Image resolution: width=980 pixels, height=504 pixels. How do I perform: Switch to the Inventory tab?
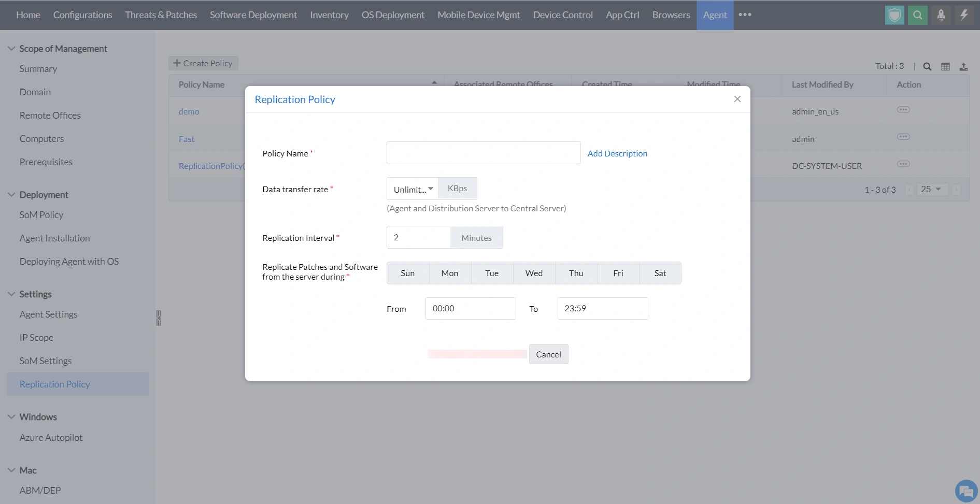click(x=329, y=15)
